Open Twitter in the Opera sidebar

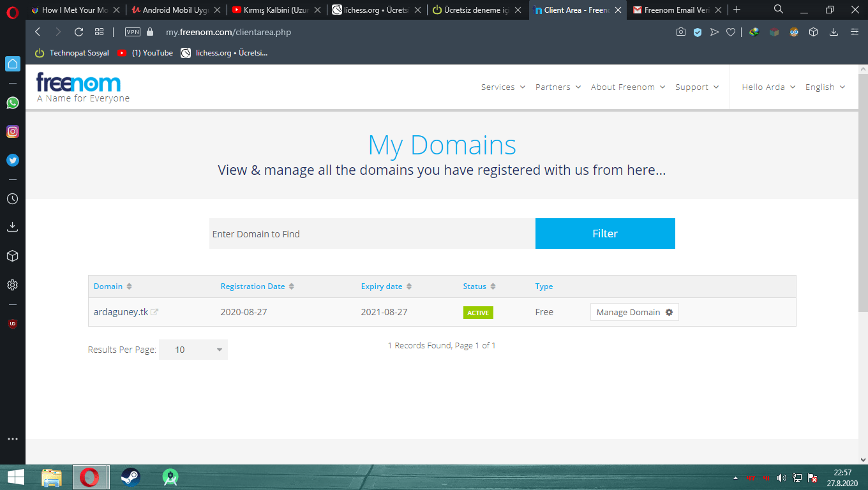13,161
